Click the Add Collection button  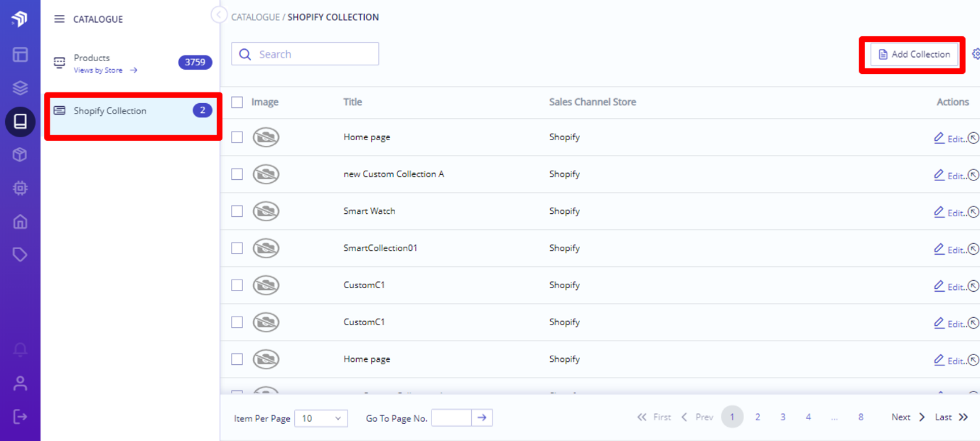click(x=914, y=54)
